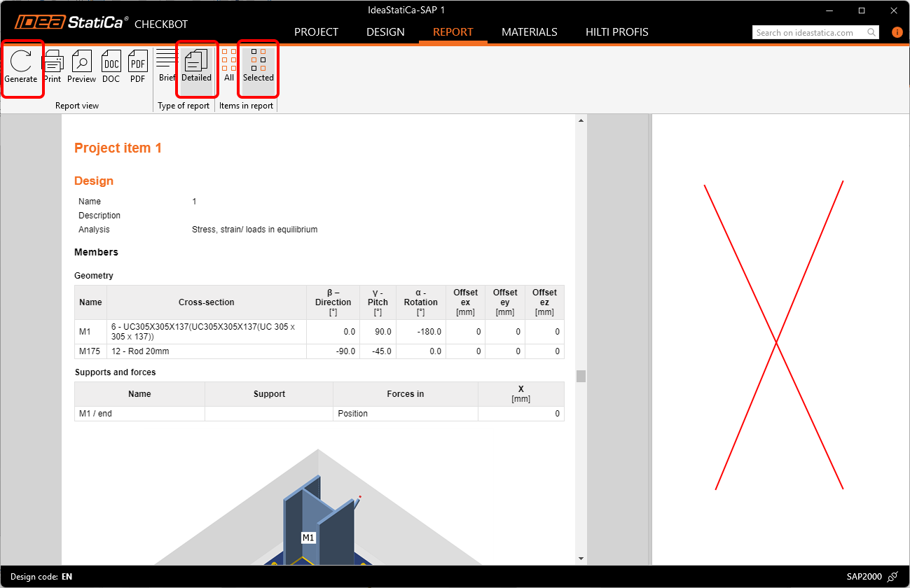Screen dimensions: 910x588
Task: Click the inner table scrollbar
Action: (580, 377)
